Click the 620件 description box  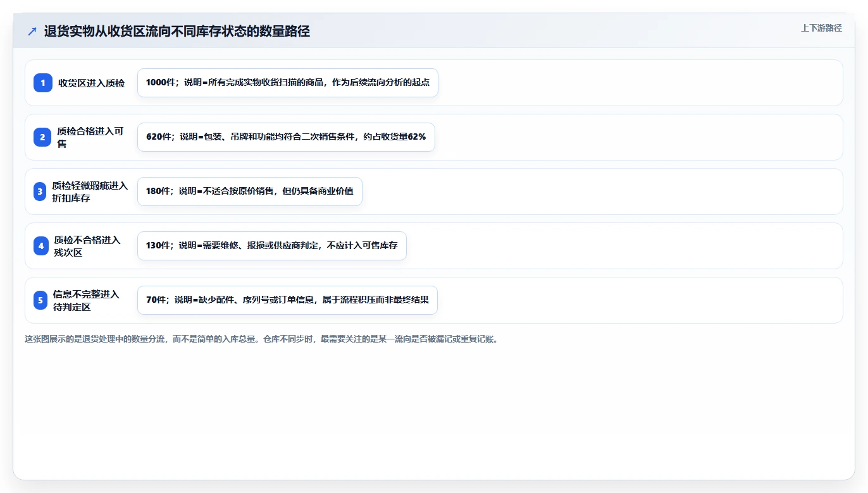[x=286, y=137]
